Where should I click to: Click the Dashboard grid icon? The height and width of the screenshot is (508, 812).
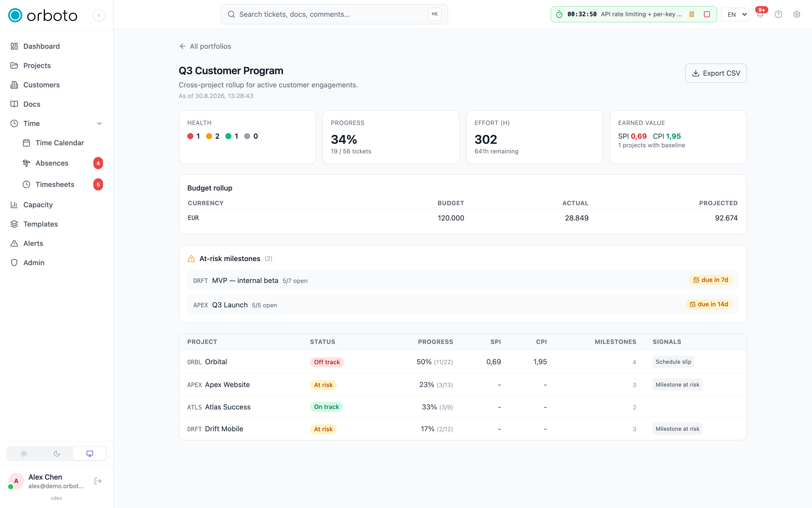pyautogui.click(x=14, y=46)
